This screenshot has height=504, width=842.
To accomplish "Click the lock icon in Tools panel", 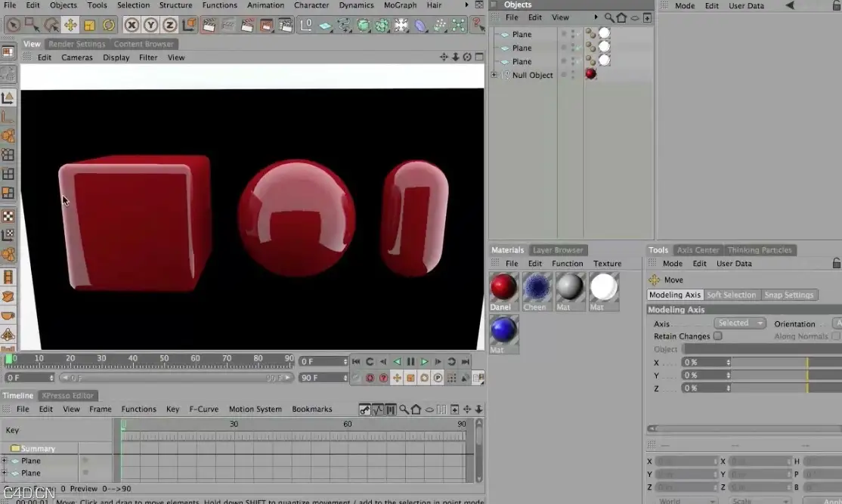I will (x=836, y=263).
